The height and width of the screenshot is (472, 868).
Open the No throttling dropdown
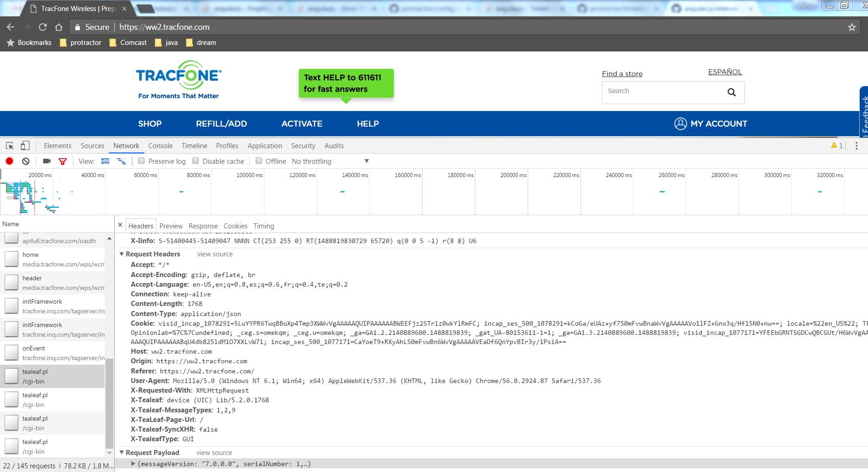[329, 161]
